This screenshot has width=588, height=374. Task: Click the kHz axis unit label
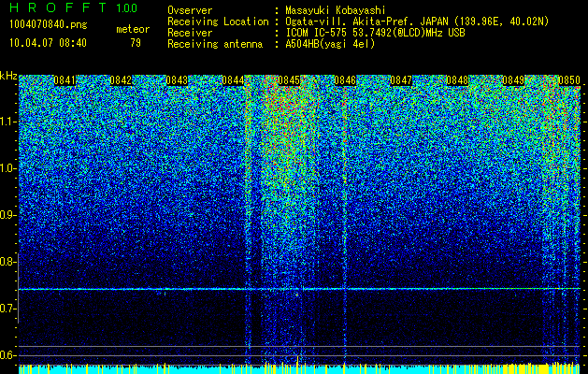click(x=8, y=76)
